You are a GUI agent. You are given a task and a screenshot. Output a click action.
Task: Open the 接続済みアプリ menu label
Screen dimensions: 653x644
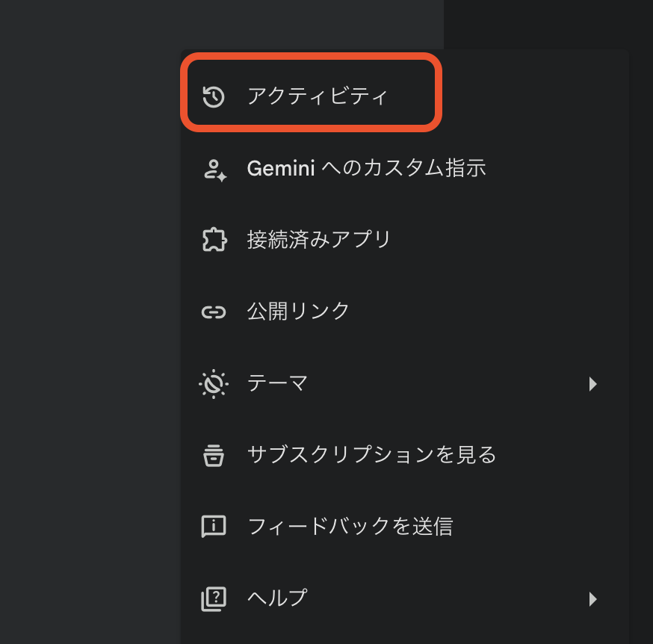click(x=319, y=240)
